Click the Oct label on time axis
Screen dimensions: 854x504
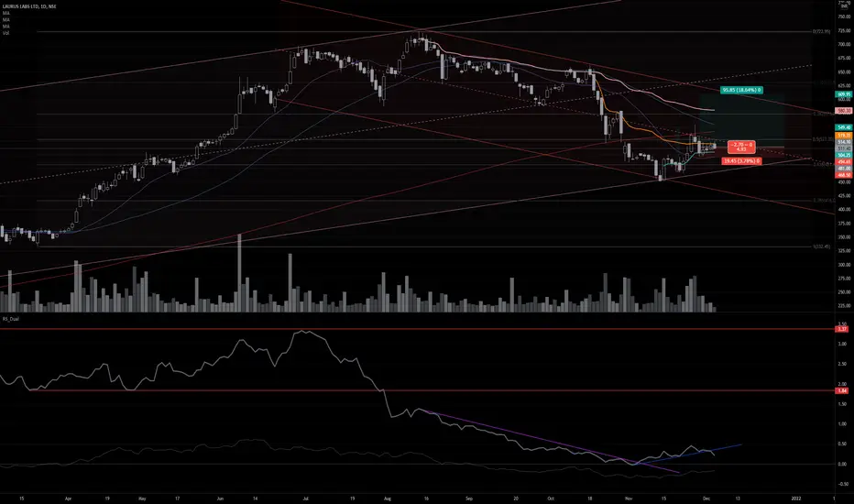pos(551,498)
